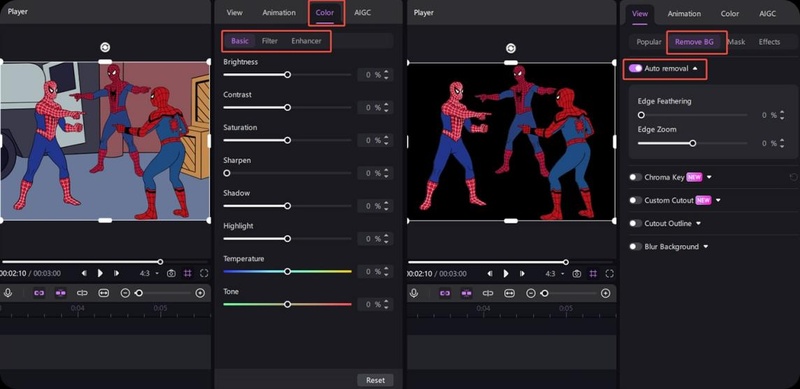Take a snapshot in the right player

click(x=577, y=274)
